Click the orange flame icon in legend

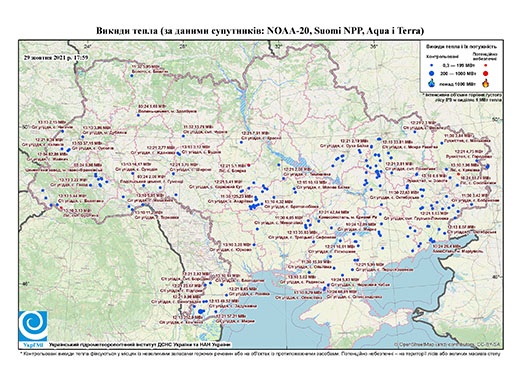click(x=486, y=83)
